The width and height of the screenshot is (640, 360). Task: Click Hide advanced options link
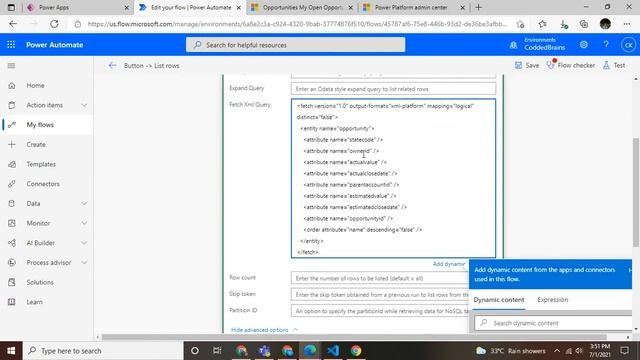pos(260,330)
